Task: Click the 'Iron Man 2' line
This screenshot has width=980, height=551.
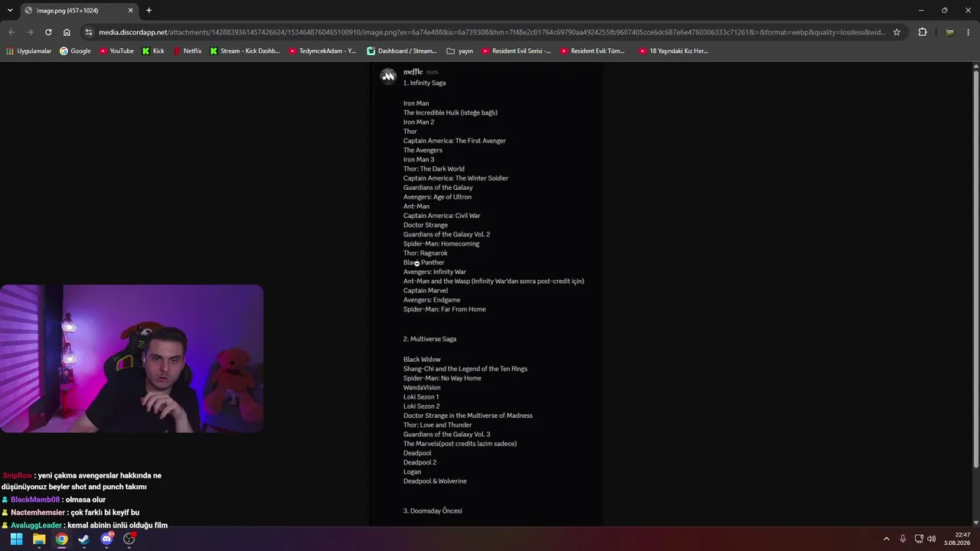Action: pos(419,122)
